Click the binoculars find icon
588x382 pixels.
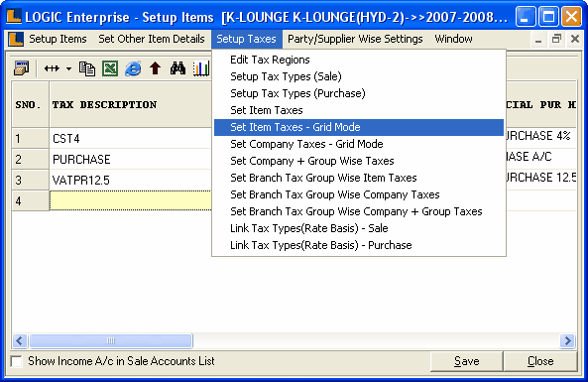click(177, 68)
